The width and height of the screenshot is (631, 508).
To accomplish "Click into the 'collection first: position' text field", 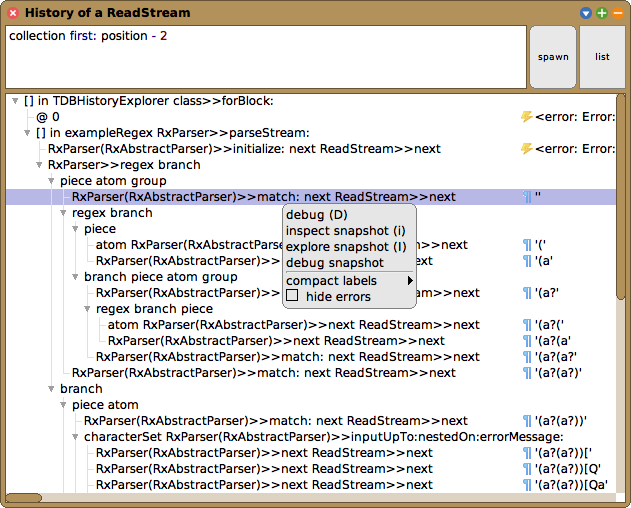I will click(265, 57).
